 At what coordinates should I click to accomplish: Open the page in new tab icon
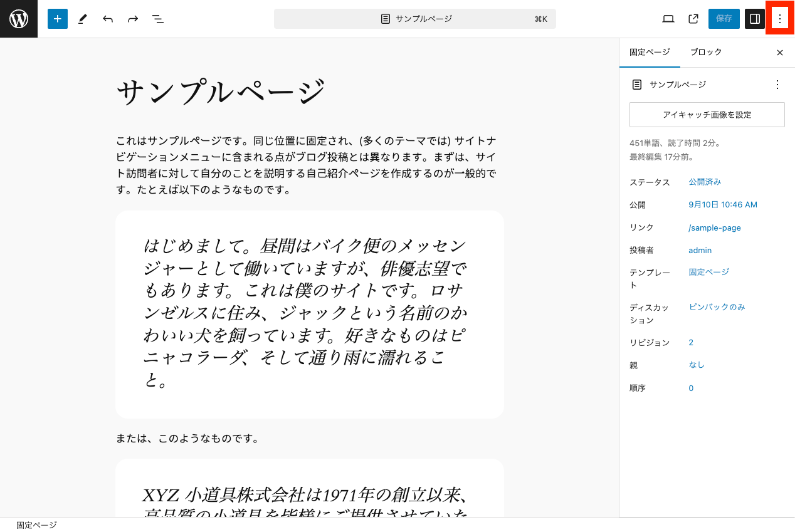[693, 19]
